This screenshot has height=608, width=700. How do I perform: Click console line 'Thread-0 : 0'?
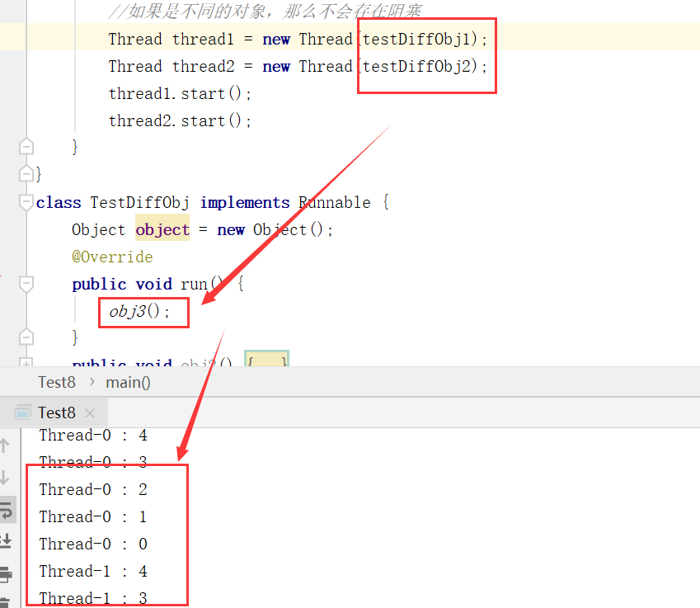(x=93, y=544)
